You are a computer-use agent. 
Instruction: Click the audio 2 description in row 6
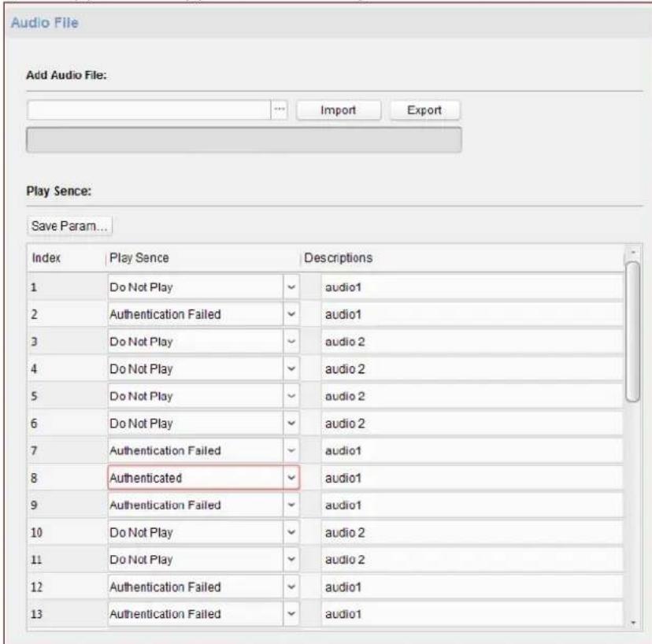pos(472,424)
